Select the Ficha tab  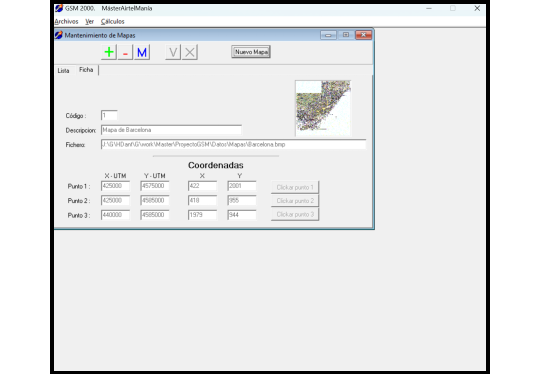click(x=86, y=70)
